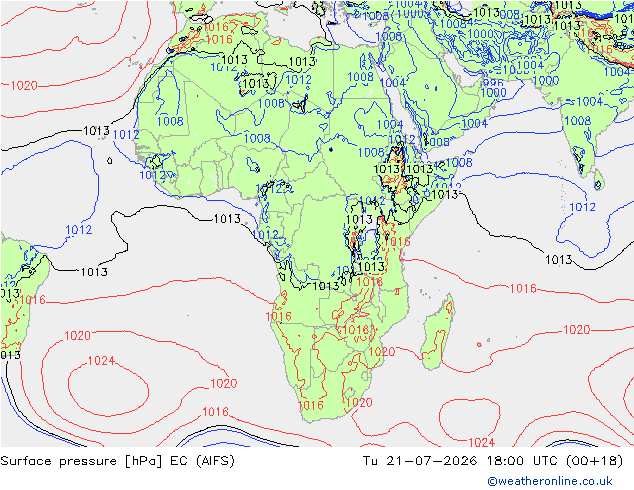
Task: Click the weatheronline.co.uk copyright link
Action: click(550, 481)
